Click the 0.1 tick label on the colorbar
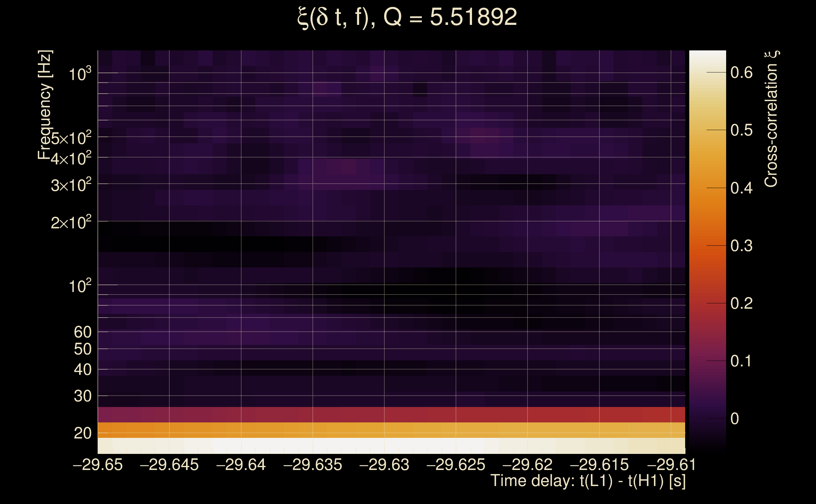The width and height of the screenshot is (816, 504). (x=741, y=361)
